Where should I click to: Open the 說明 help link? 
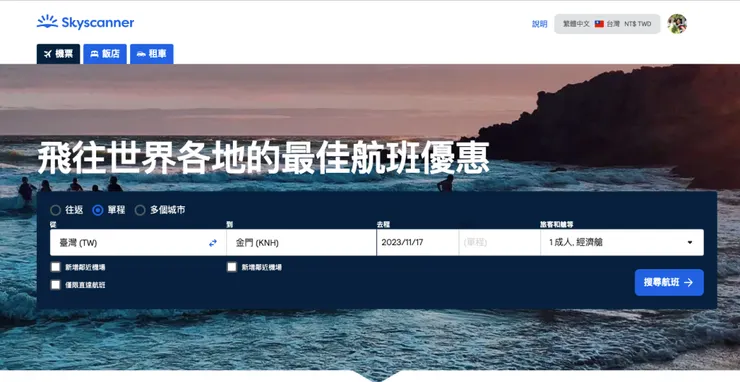tap(539, 24)
